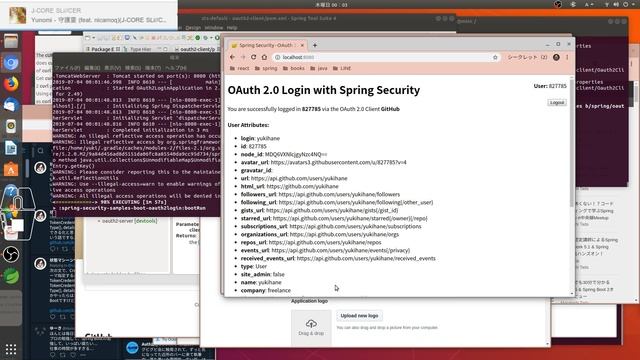Click the 'html_url: https://github.com/yukihane' row
640x360 pixels.
pos(289,186)
